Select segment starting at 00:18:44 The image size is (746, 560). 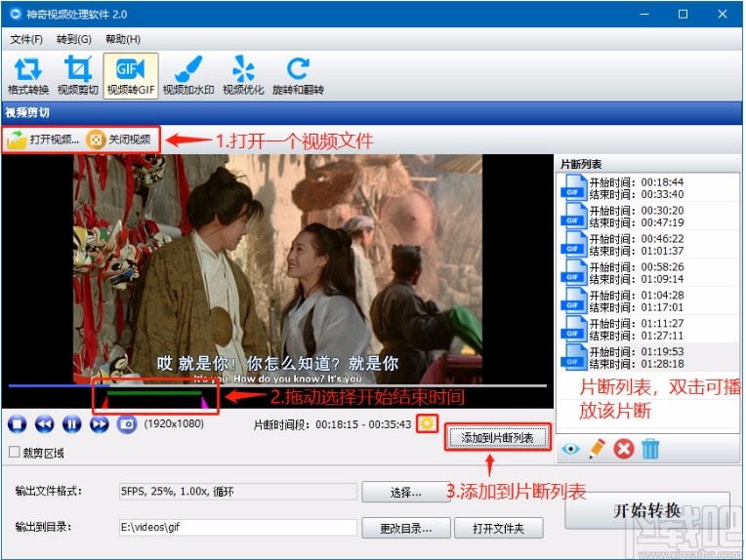[648, 187]
